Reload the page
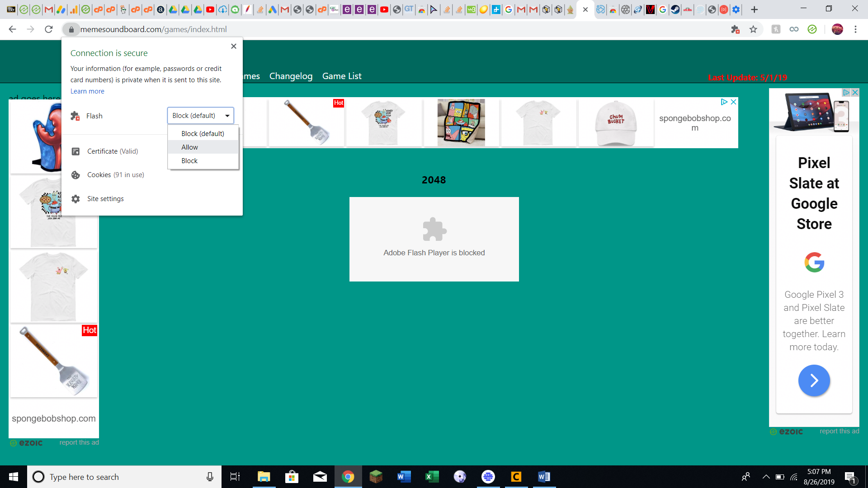 click(x=49, y=29)
